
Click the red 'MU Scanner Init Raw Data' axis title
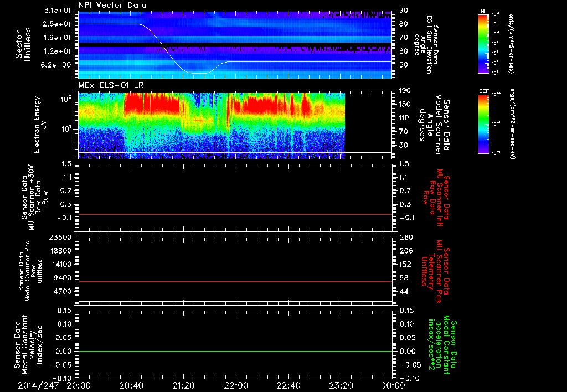point(436,198)
